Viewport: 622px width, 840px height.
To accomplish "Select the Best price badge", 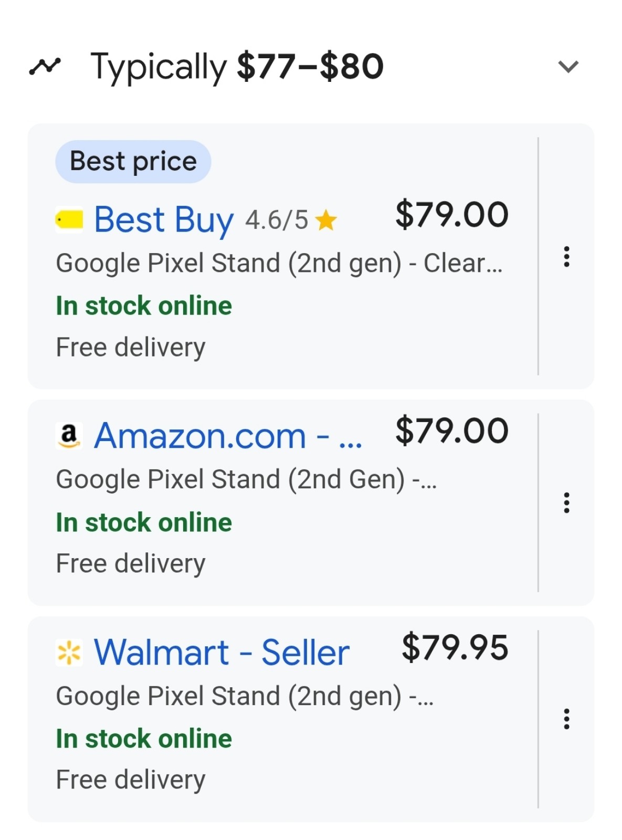I will 133,161.
